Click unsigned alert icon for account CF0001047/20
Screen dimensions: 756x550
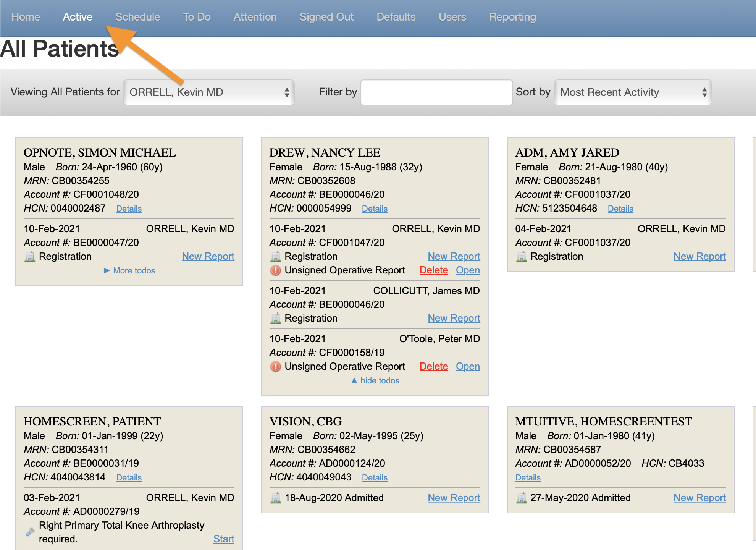click(x=275, y=270)
